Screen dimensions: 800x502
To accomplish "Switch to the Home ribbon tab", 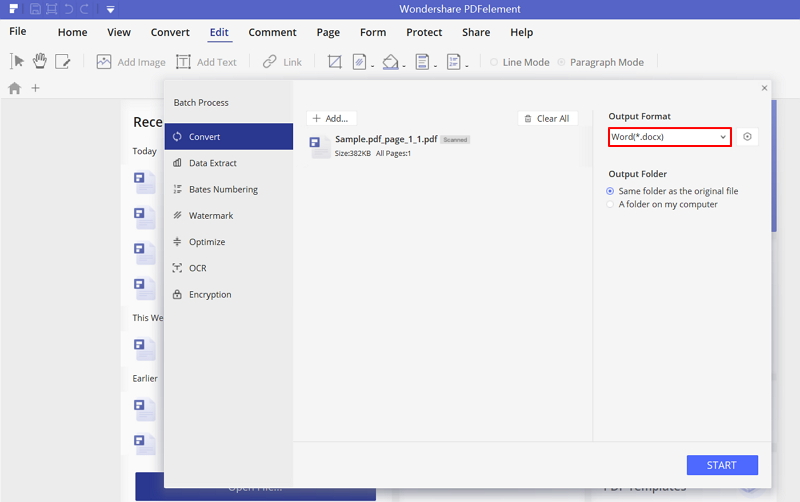I will (x=72, y=32).
